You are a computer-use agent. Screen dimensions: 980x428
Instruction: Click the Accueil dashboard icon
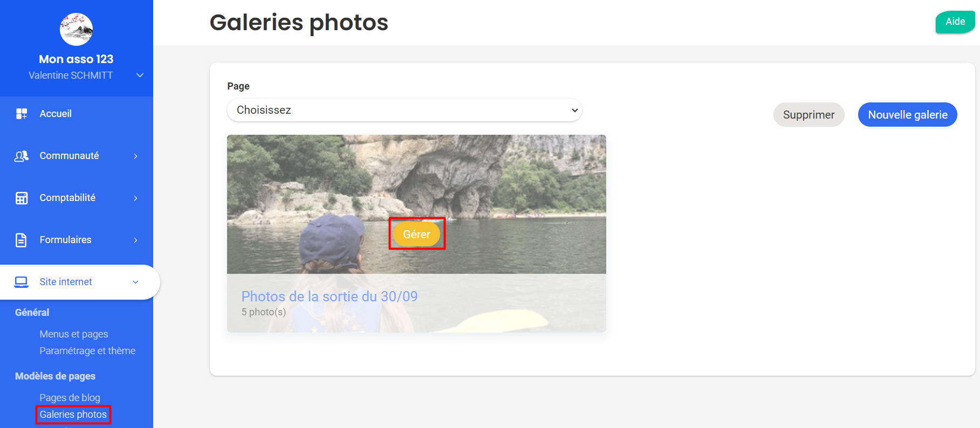point(22,114)
